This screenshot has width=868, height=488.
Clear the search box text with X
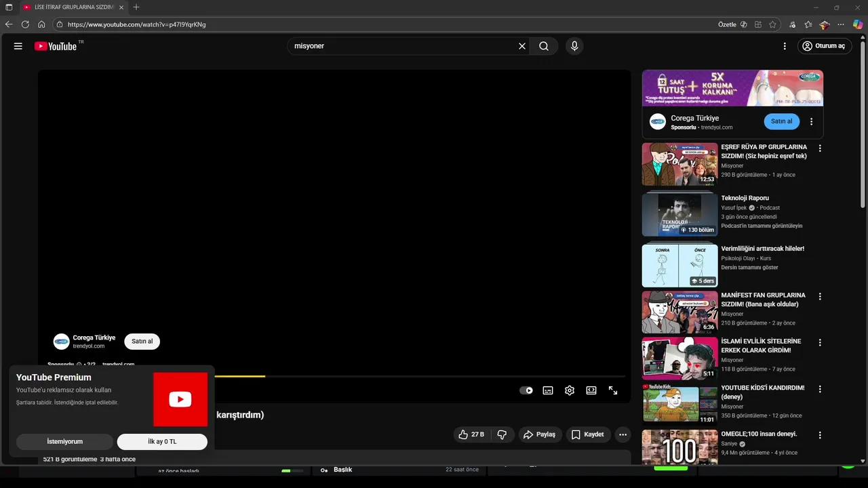click(x=522, y=46)
